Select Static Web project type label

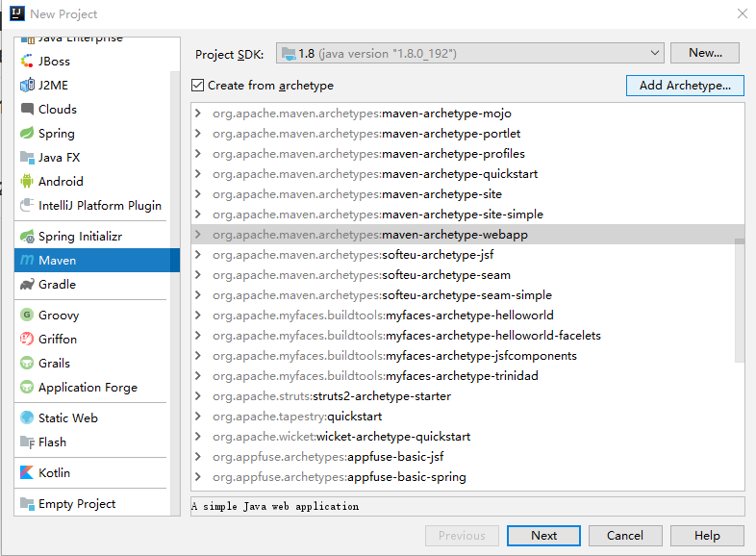pyautogui.click(x=68, y=418)
